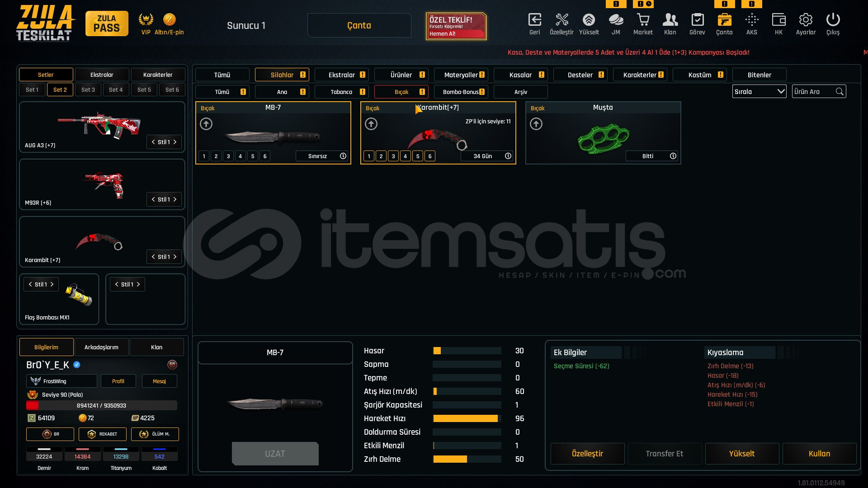Switch to the Tabanca weapon tab
Viewport: 868px width, 488px height.
341,92
